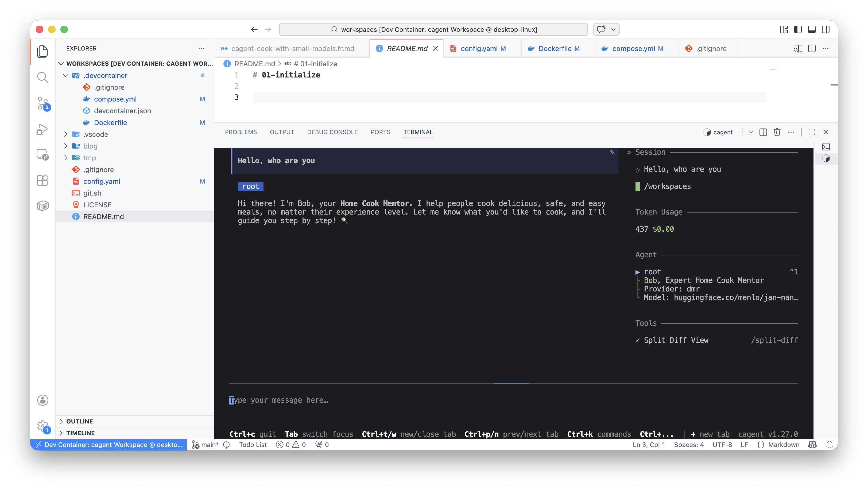Expand the blog folder
Screen dimensions: 868x490
90,146
